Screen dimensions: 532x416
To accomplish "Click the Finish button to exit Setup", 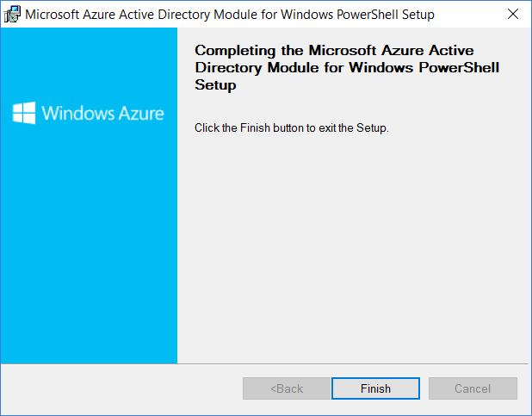I will (x=375, y=388).
